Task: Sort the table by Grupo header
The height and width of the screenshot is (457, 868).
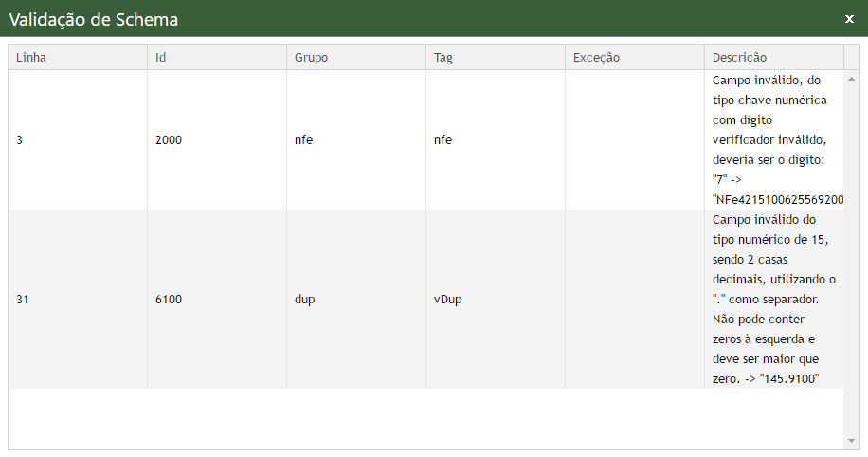Action: pyautogui.click(x=311, y=57)
